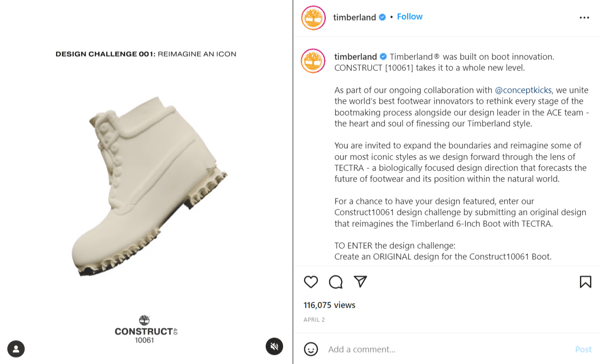Click the timberland username in the caption
Image resolution: width=600 pixels, height=364 pixels.
(x=355, y=57)
